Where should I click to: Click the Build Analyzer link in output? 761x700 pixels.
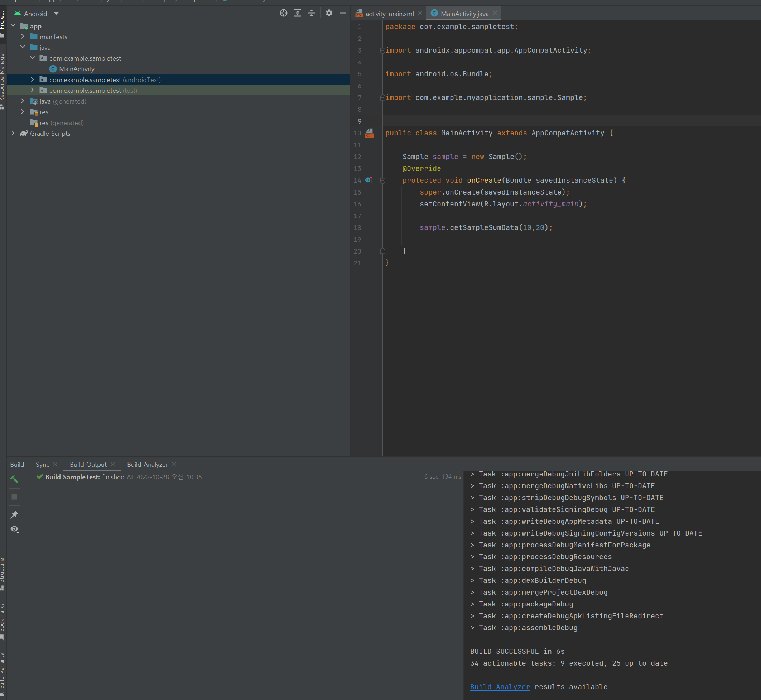500,687
